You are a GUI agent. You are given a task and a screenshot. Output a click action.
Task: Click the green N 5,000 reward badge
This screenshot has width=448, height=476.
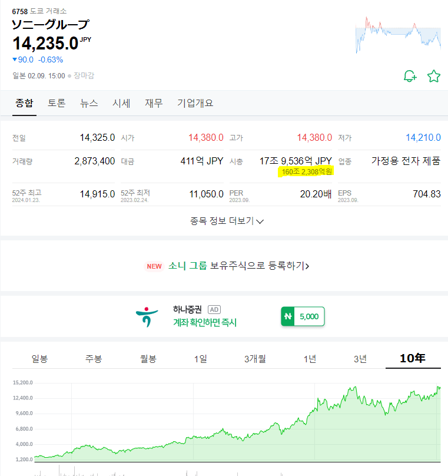pos(303,316)
